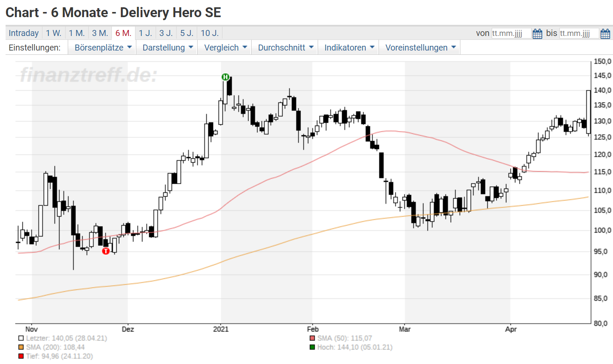Click the red Tief legend swatch
The image size is (613, 364).
21,356
